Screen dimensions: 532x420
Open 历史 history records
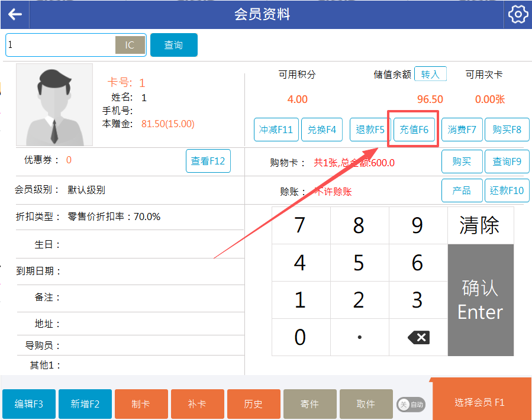253,404
